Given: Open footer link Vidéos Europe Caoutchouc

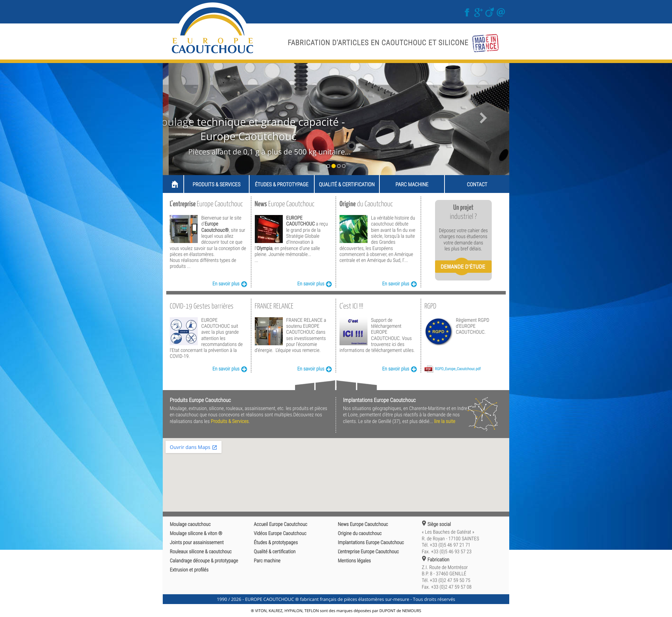Looking at the screenshot, I should click(280, 533).
